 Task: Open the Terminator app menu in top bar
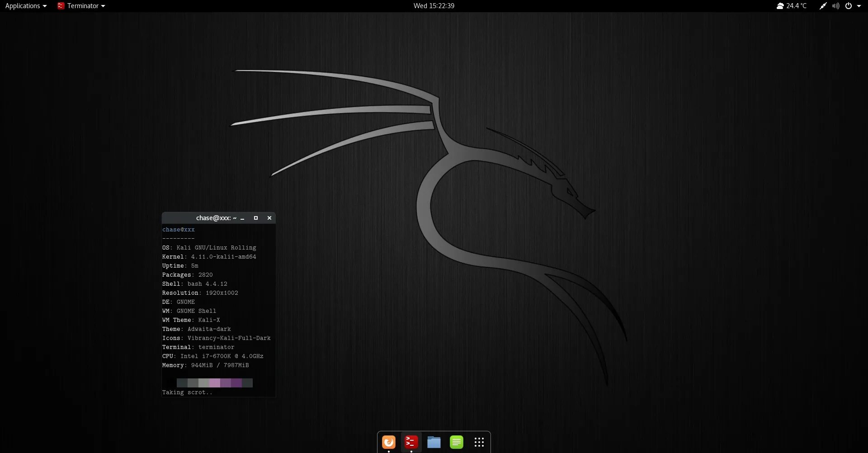81,6
